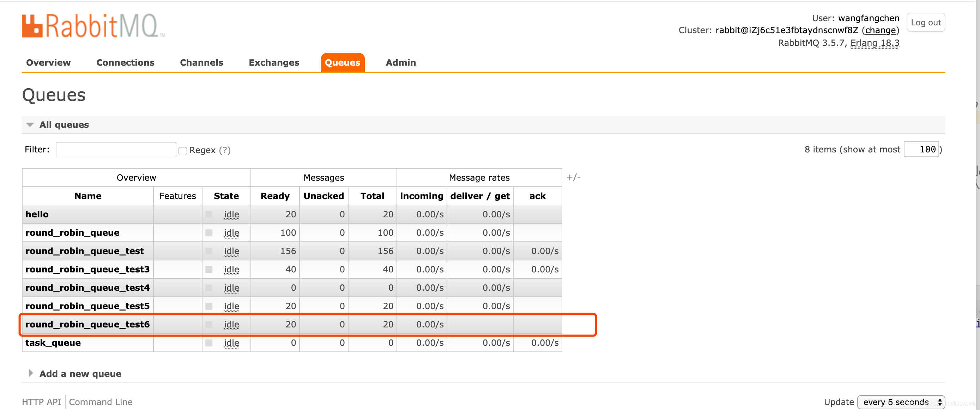The height and width of the screenshot is (410, 980).
Task: Open the HTTP API link
Action: (41, 402)
